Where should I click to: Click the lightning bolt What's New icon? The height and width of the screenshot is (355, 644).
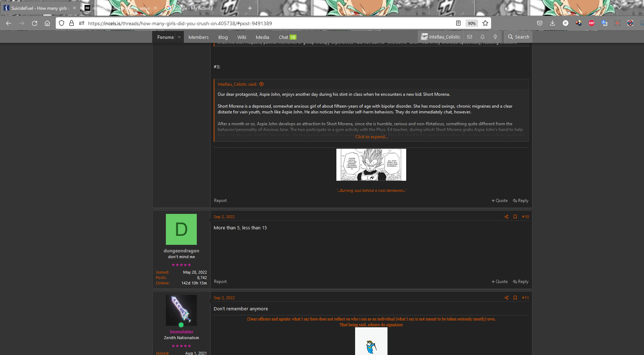495,37
